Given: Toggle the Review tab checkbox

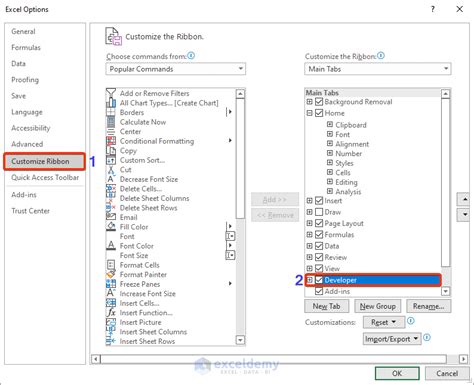Looking at the screenshot, I should click(319, 257).
